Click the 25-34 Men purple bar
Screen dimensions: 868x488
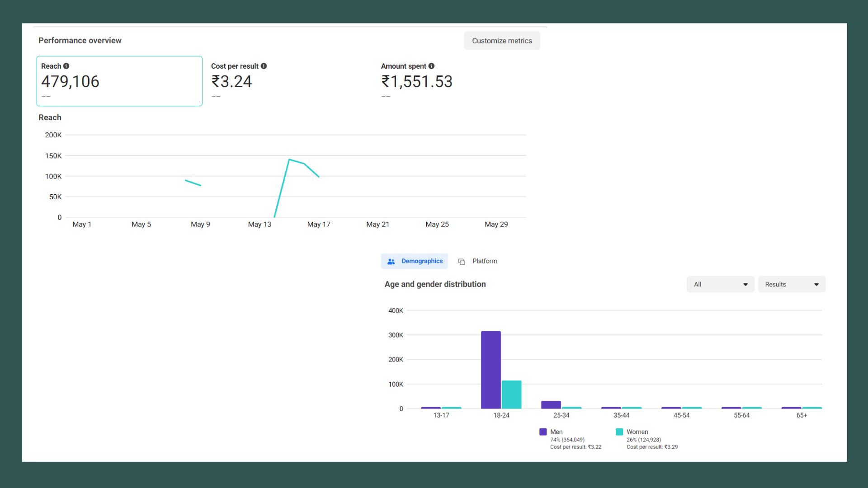pyautogui.click(x=551, y=405)
